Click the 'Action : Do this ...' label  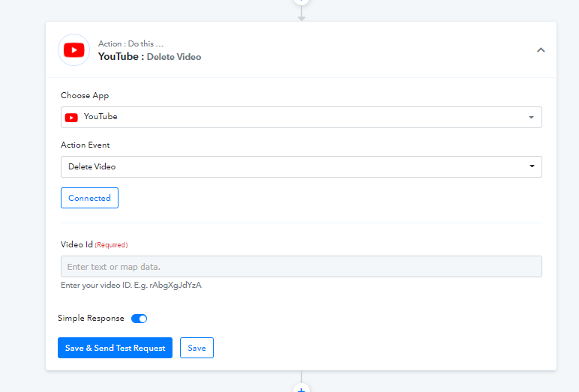coord(130,43)
